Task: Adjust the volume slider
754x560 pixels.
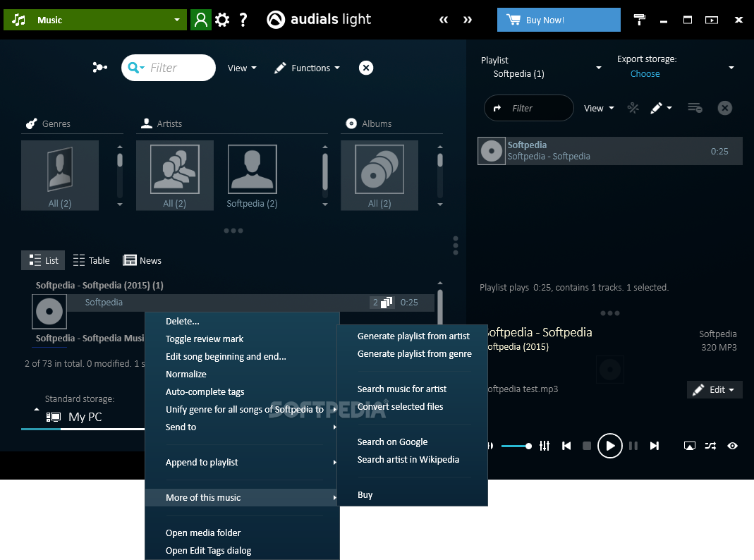Action: (516, 446)
